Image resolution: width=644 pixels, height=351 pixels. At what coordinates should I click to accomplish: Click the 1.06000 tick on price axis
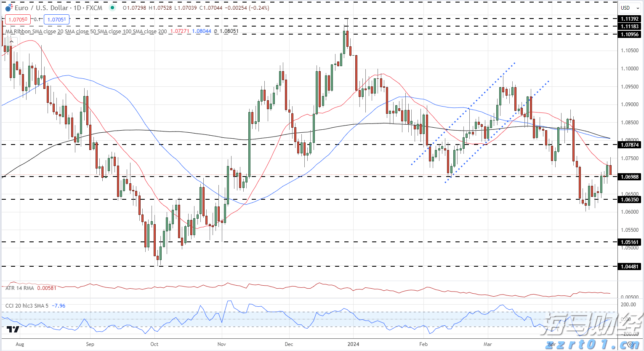pyautogui.click(x=630, y=212)
